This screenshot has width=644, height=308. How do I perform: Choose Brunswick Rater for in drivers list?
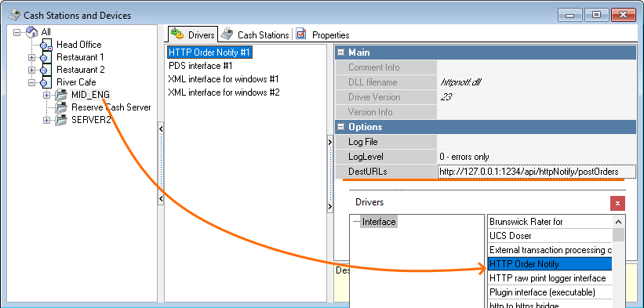tap(550, 222)
